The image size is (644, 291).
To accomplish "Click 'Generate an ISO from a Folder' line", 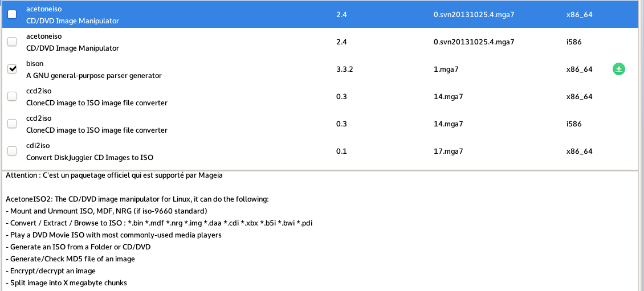I will [78, 247].
